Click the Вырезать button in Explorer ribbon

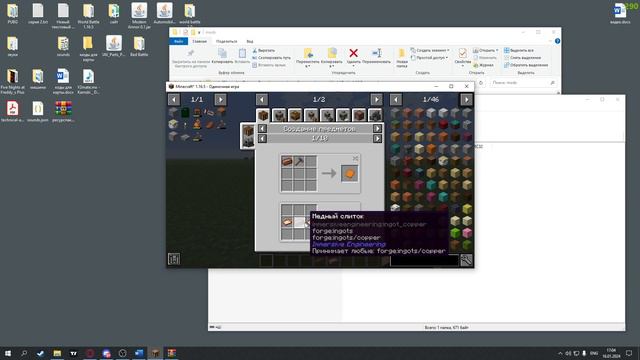point(264,50)
